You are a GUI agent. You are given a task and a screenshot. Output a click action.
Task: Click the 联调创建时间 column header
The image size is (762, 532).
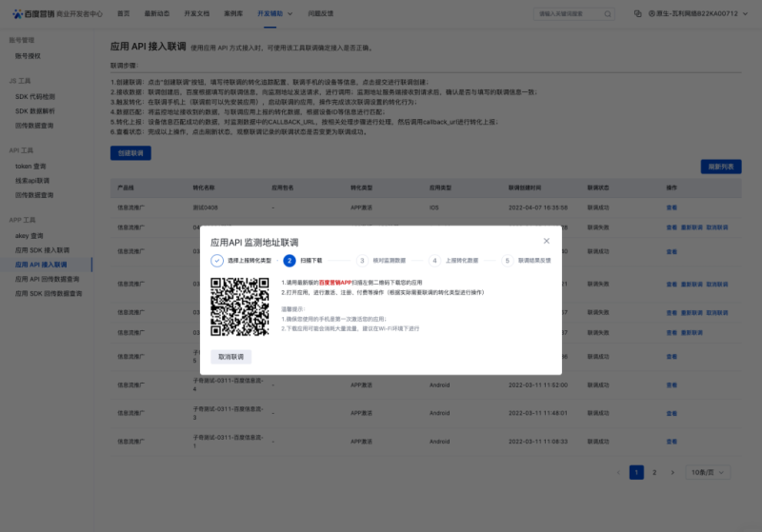525,187
